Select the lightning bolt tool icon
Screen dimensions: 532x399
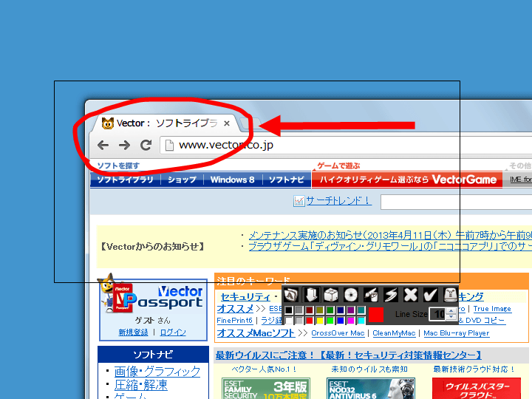pyautogui.click(x=391, y=295)
